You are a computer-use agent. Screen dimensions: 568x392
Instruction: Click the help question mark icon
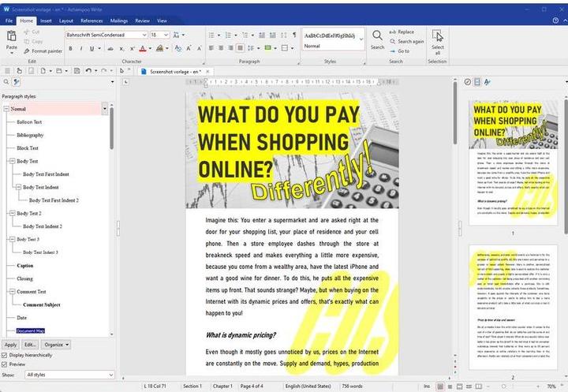pyautogui.click(x=555, y=21)
